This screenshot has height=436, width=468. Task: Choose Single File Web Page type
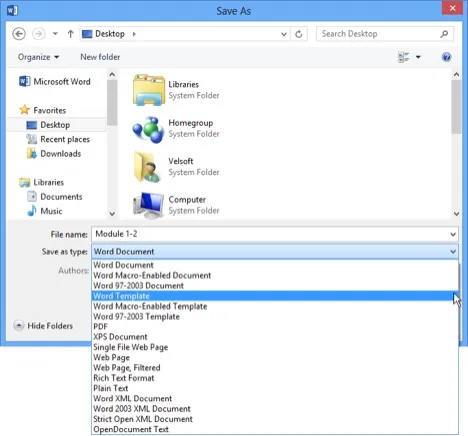275,347
